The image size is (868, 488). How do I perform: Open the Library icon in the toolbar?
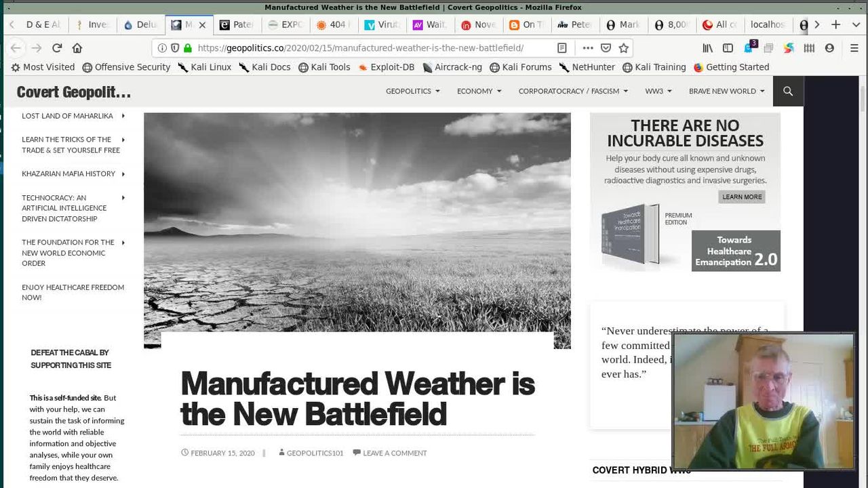[x=707, y=48]
